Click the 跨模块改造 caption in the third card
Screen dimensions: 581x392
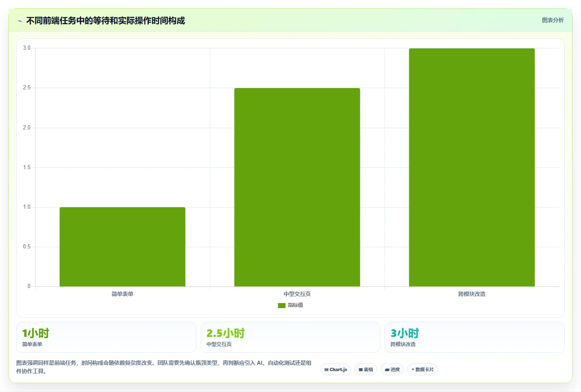(x=403, y=344)
